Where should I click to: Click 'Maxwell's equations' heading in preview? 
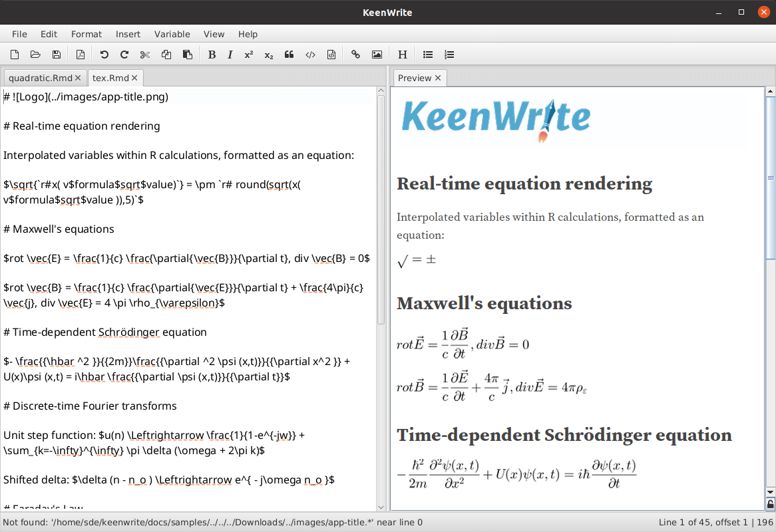[x=484, y=303]
